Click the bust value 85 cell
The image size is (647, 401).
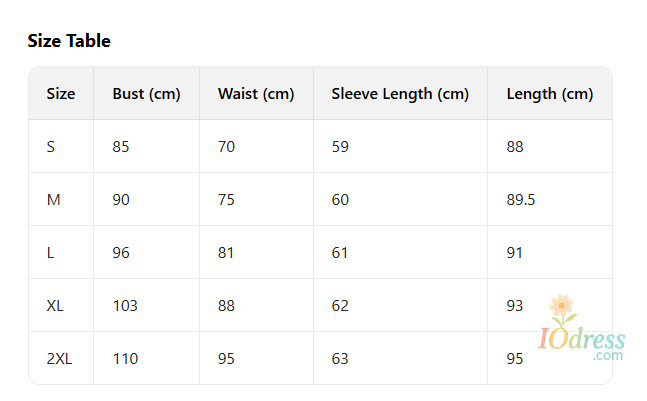point(121,147)
